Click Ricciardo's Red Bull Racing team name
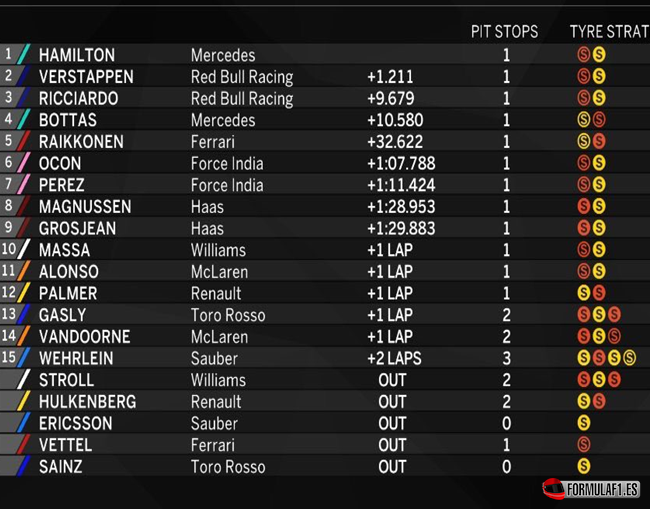650x509 pixels. (x=242, y=99)
